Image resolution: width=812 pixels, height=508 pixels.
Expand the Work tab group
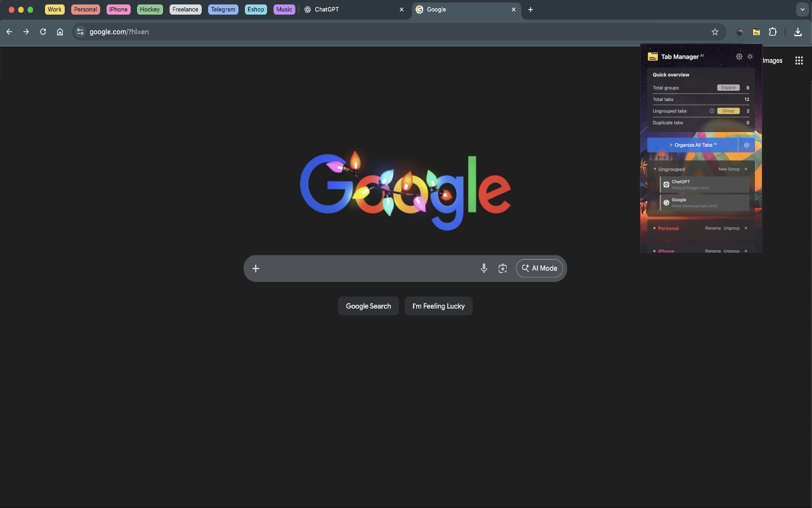55,10
